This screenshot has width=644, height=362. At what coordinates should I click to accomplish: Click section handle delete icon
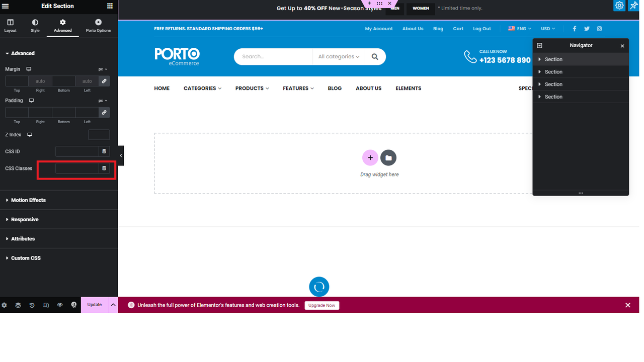[389, 3]
